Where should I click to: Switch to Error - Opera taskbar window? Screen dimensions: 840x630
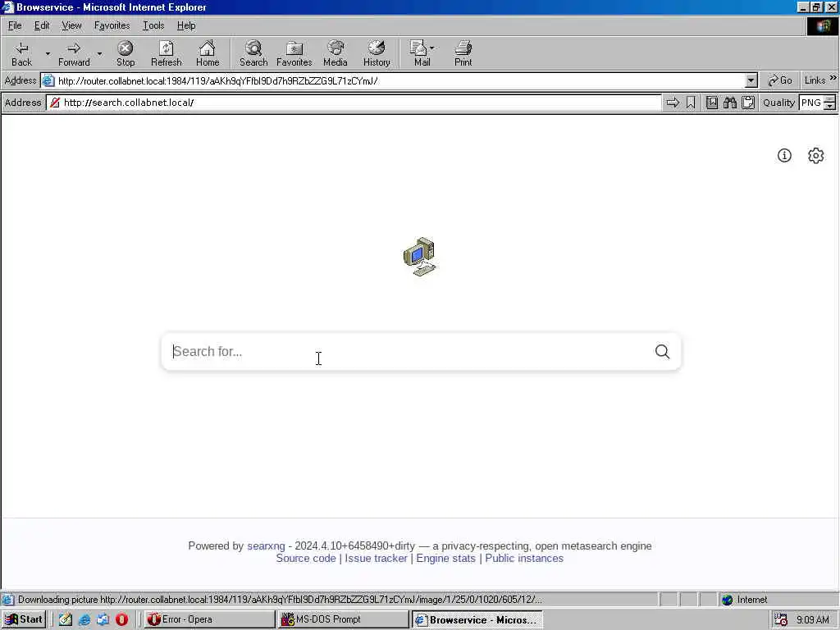(209, 619)
